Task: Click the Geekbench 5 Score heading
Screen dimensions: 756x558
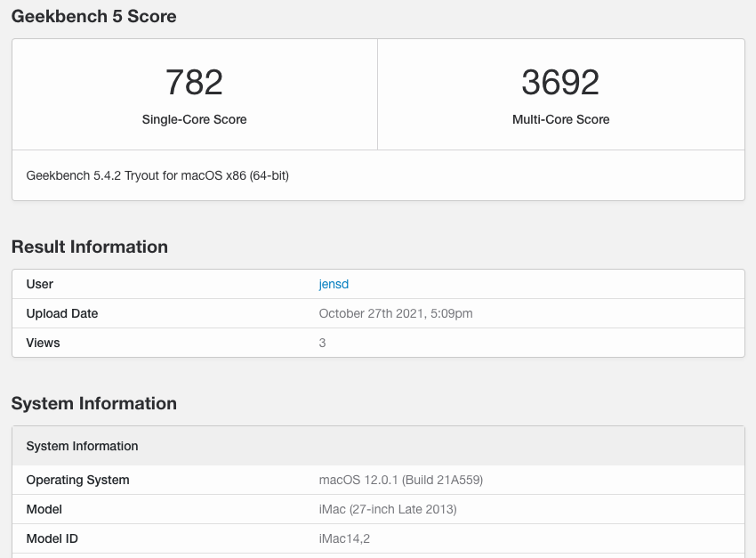Action: coord(93,16)
